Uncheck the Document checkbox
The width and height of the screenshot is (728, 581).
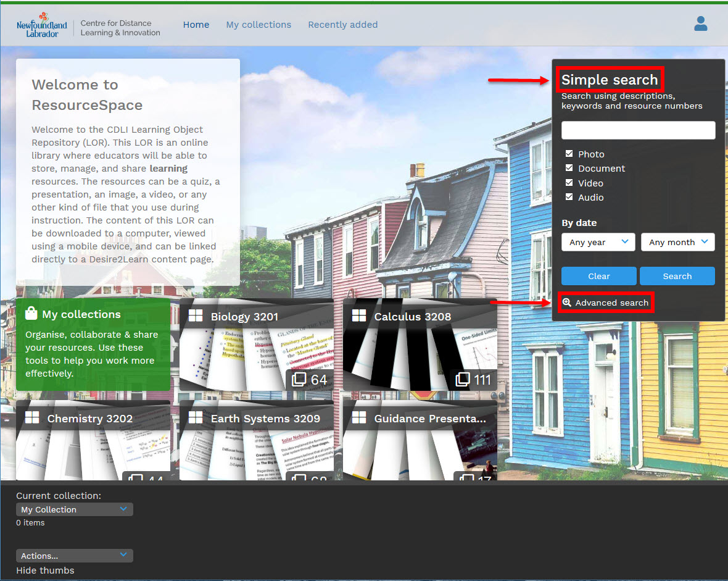point(569,168)
